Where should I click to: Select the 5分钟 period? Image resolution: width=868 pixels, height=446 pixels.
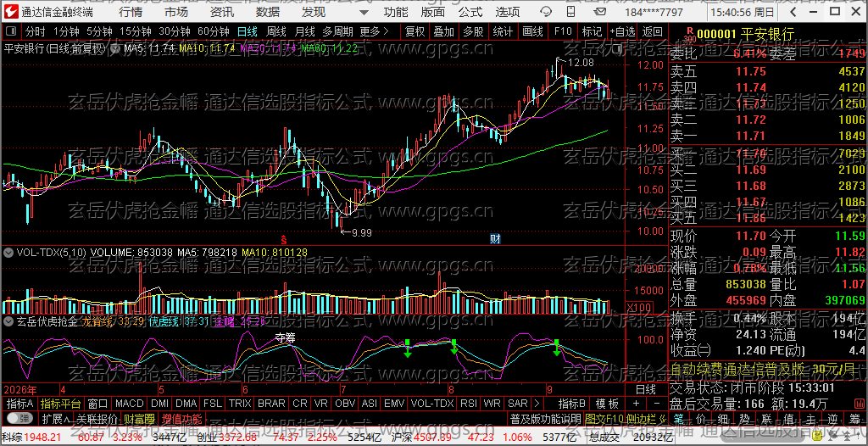click(x=99, y=31)
